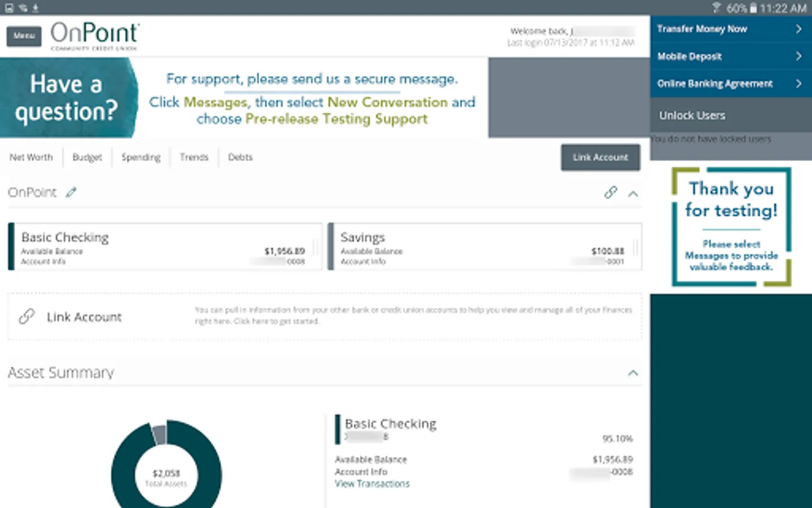This screenshot has width=812, height=508.
Task: Click the link icon beside Link Account text
Action: pyautogui.click(x=27, y=317)
